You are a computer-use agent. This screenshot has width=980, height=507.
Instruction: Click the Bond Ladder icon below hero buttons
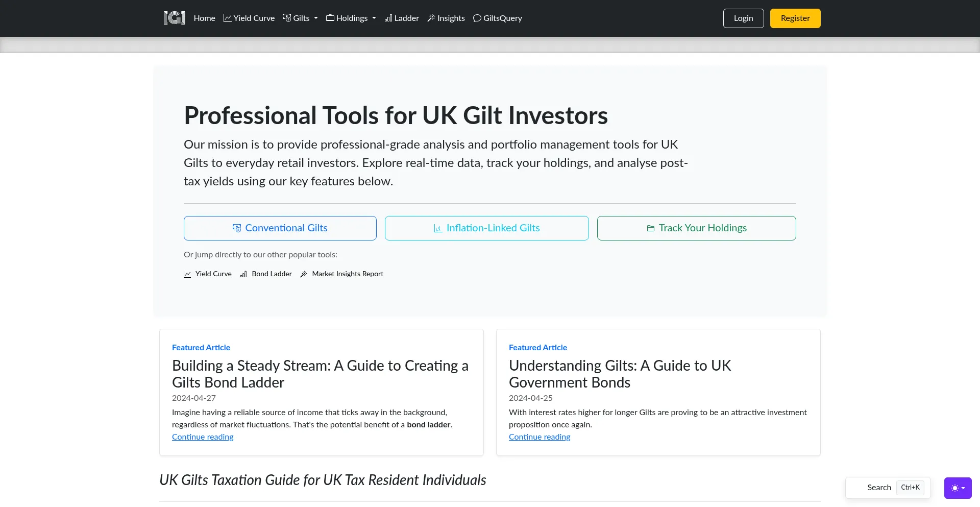243,274
